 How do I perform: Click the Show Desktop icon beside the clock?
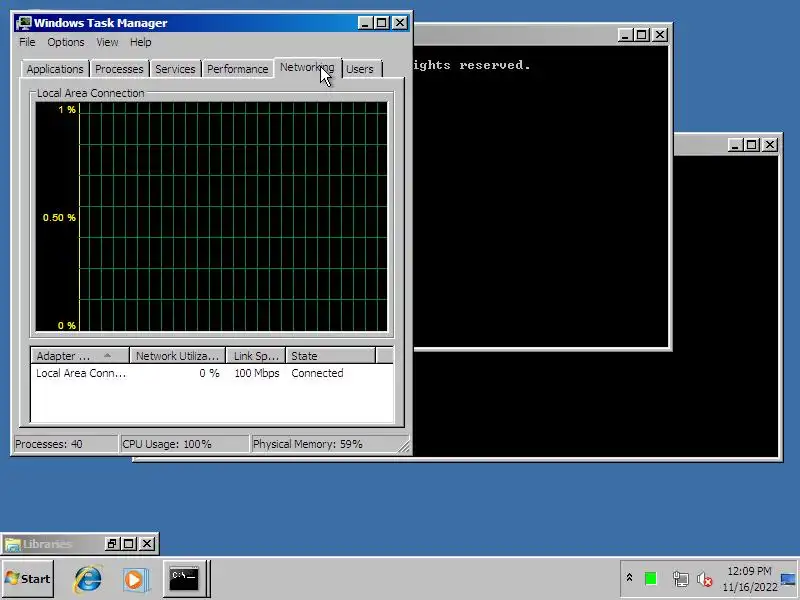789,579
